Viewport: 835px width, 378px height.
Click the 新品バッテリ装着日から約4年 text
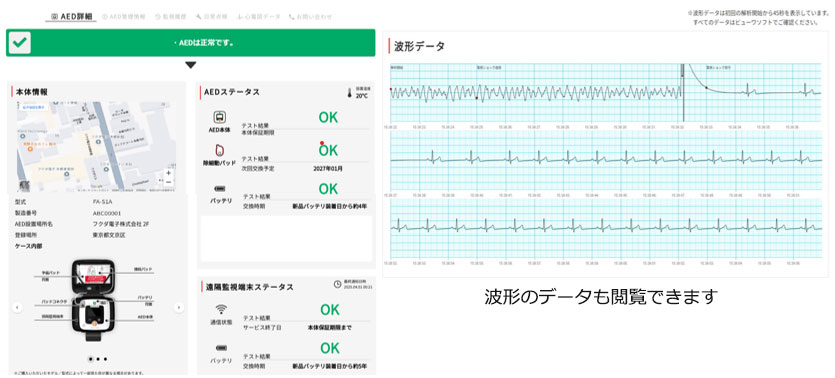[329, 206]
